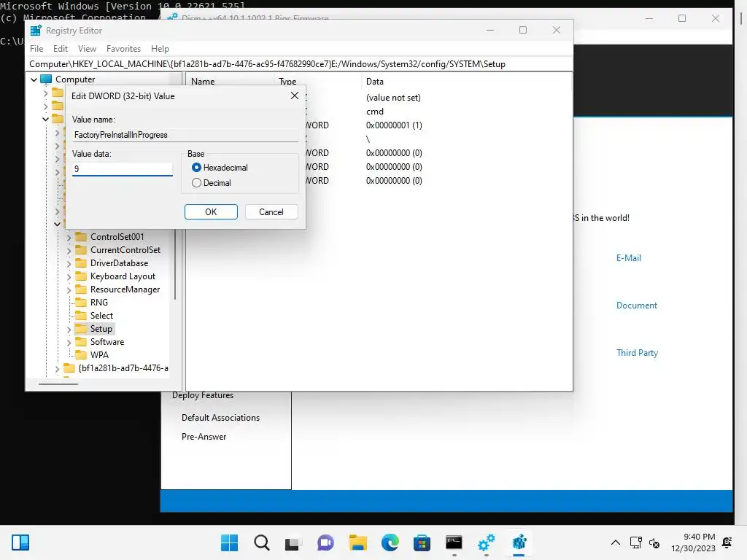Expand the CurrentControlSet key
Viewport: 747px width, 560px height.
pos(69,251)
